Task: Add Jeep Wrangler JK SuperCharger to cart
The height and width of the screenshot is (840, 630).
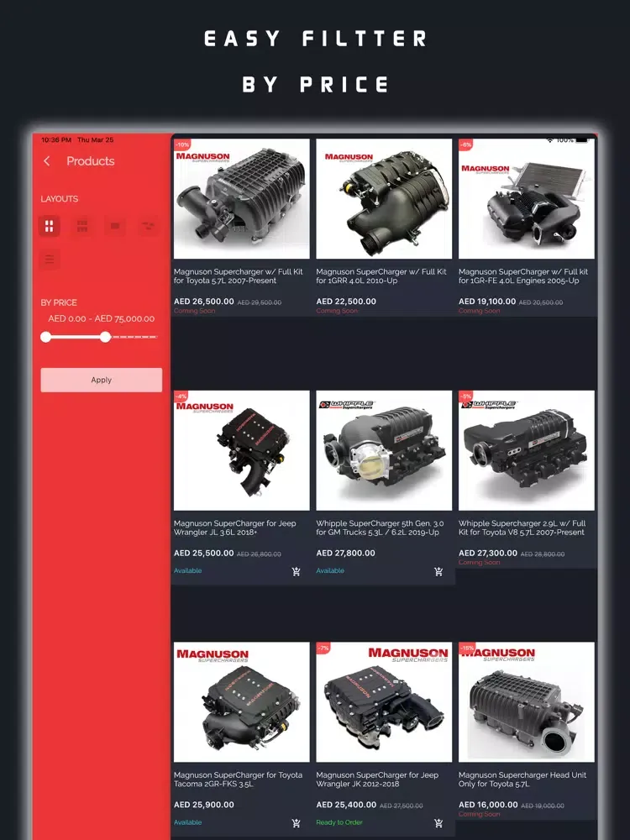Action: click(x=438, y=823)
